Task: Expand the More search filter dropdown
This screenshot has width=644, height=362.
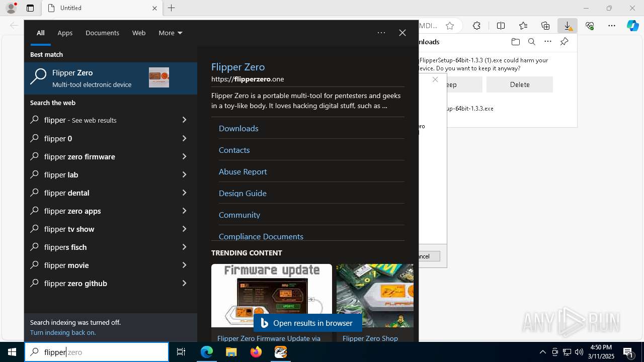Action: pos(171,33)
